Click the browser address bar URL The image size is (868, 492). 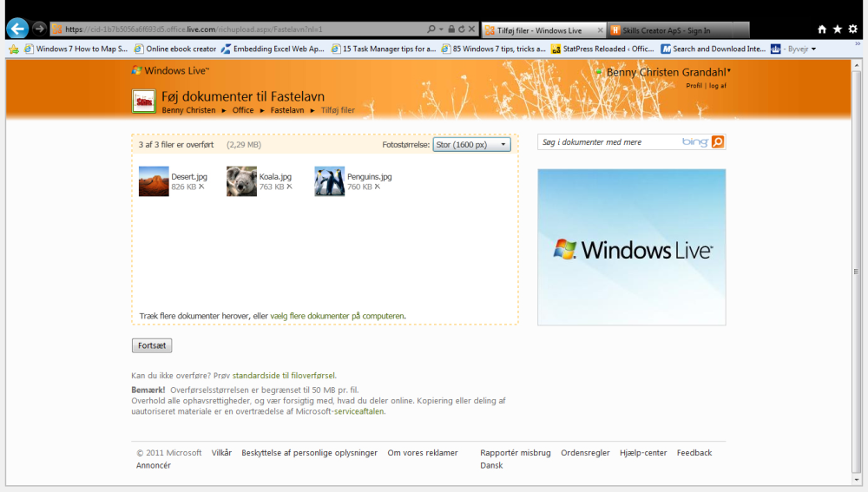pos(238,30)
